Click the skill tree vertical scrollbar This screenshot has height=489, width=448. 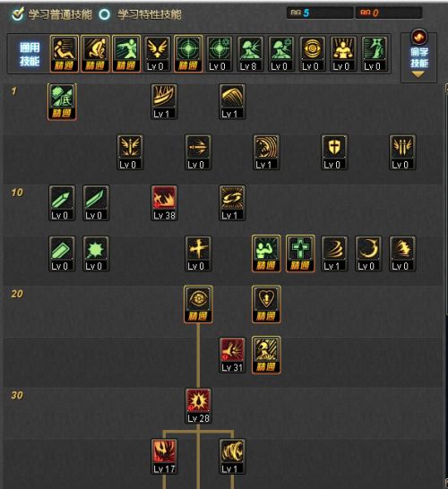[446, 286]
